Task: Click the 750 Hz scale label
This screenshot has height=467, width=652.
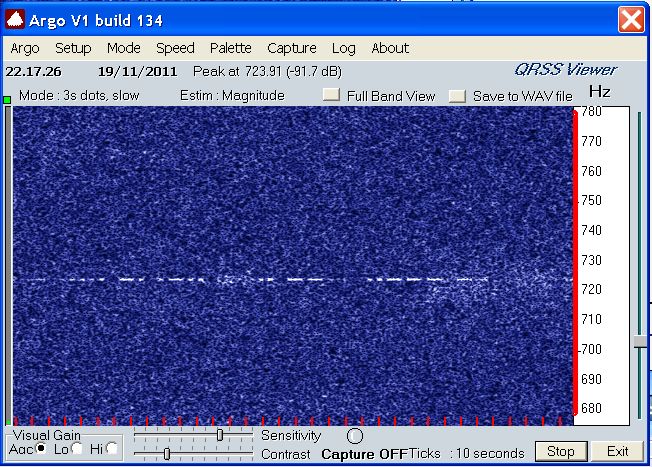Action: coord(591,200)
